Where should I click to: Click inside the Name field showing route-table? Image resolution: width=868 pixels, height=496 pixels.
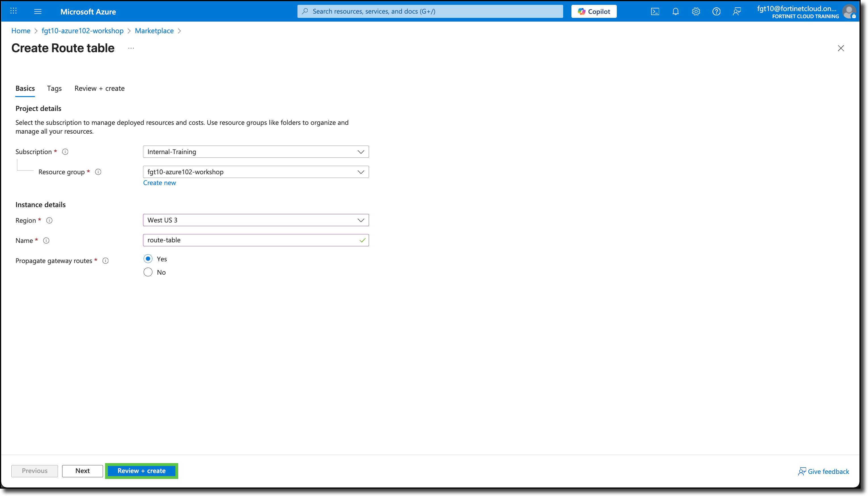pyautogui.click(x=252, y=240)
